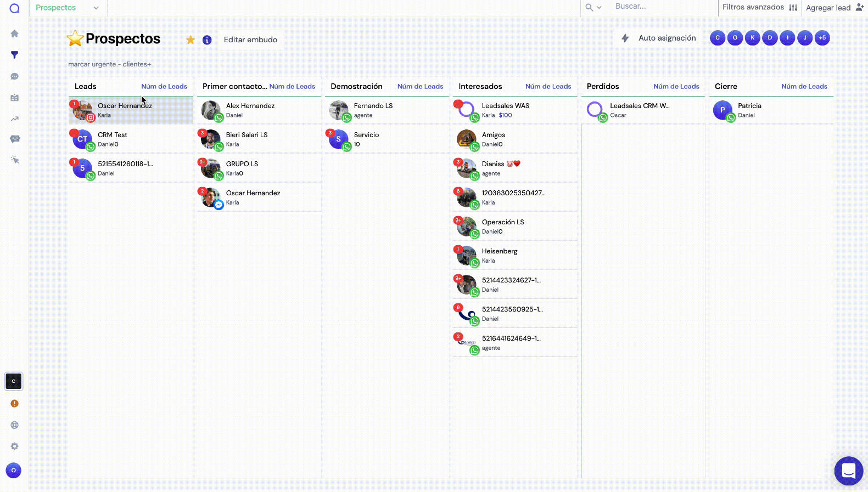
Task: Show more agents with +5 avatar
Action: [822, 38]
